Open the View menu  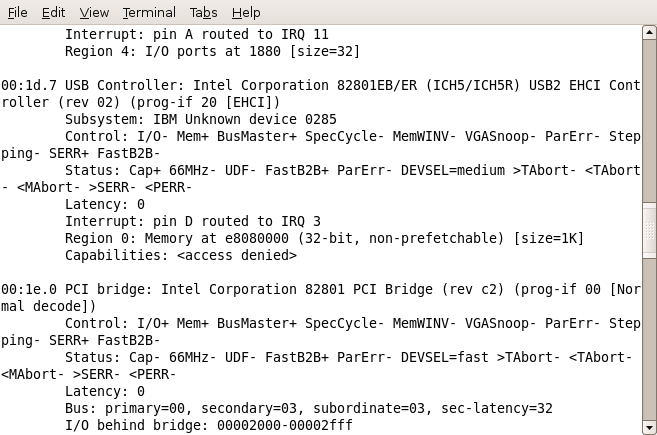94,13
